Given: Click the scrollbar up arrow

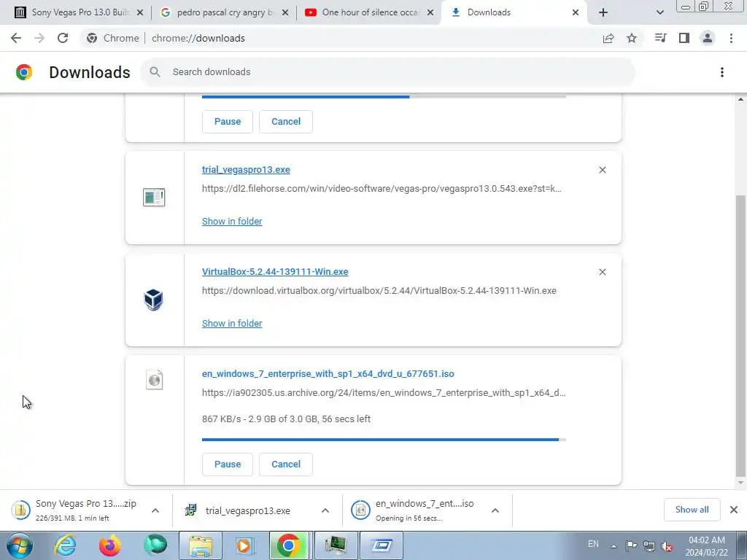Looking at the screenshot, I should (740, 99).
